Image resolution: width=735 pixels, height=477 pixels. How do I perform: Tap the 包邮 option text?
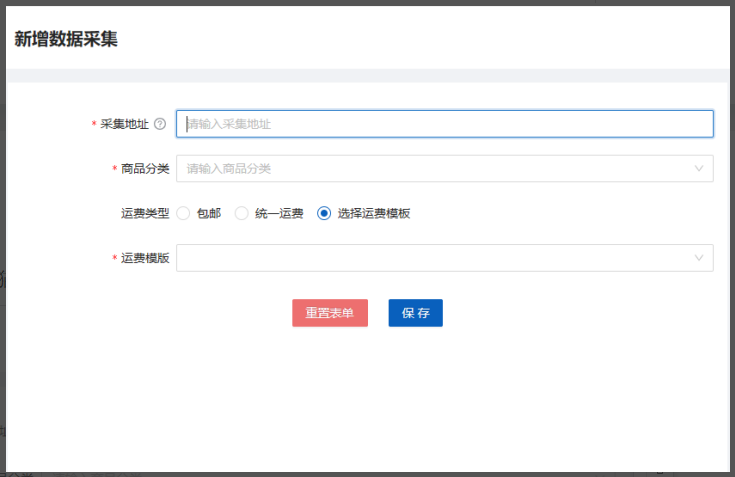pos(208,213)
